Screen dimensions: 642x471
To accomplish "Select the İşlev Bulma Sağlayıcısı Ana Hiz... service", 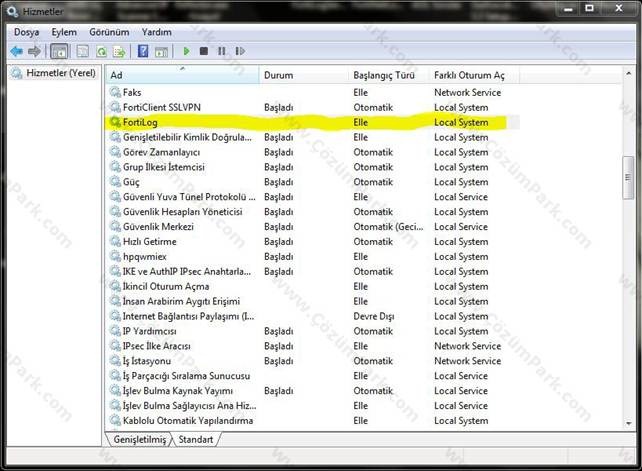I will pyautogui.click(x=313, y=406).
